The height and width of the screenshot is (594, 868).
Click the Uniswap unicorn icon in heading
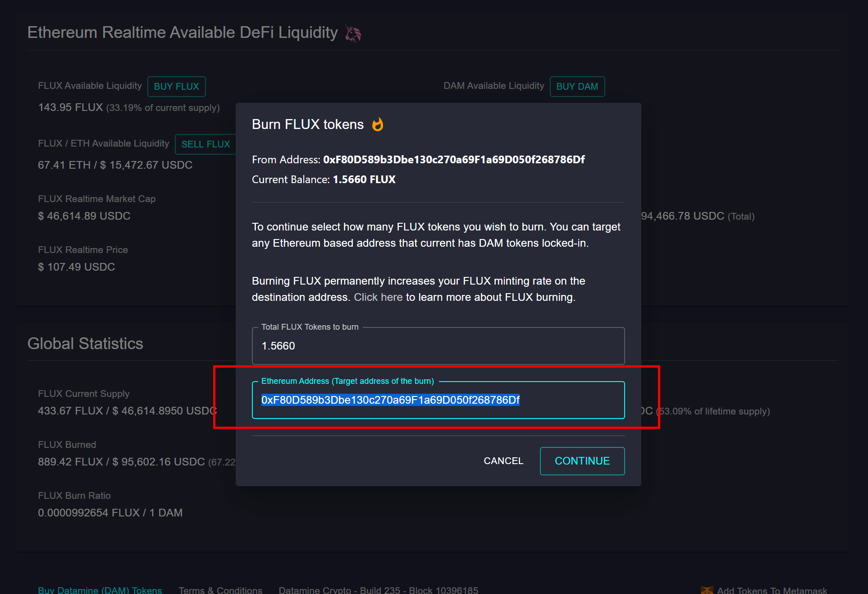point(353,33)
